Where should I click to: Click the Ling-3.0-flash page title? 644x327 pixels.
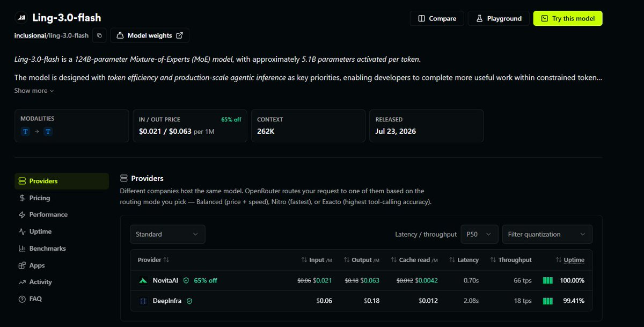click(x=67, y=18)
